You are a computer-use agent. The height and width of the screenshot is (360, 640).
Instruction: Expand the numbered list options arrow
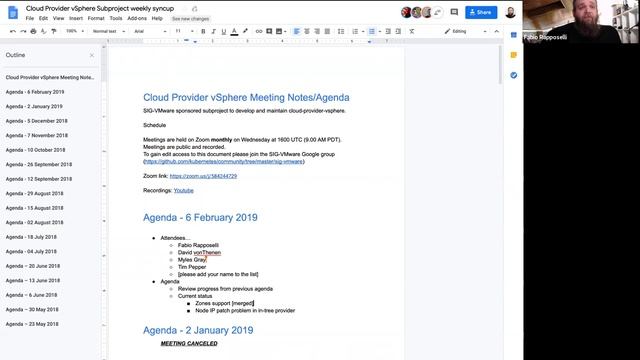pyautogui.click(x=363, y=31)
